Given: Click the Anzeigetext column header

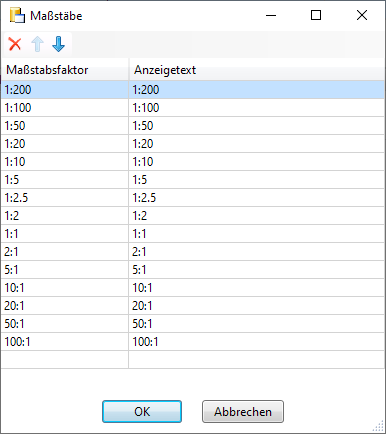Looking at the screenshot, I should point(256,70).
